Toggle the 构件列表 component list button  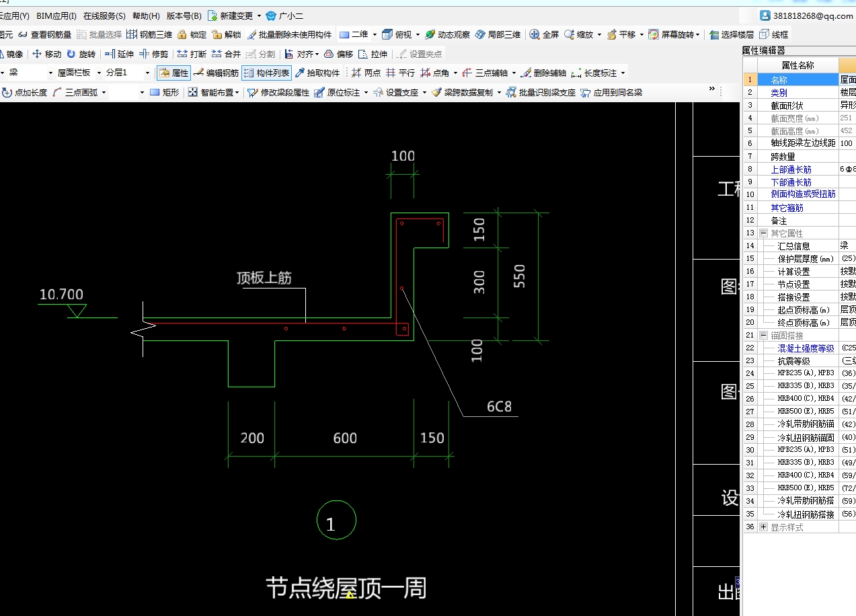coord(266,73)
